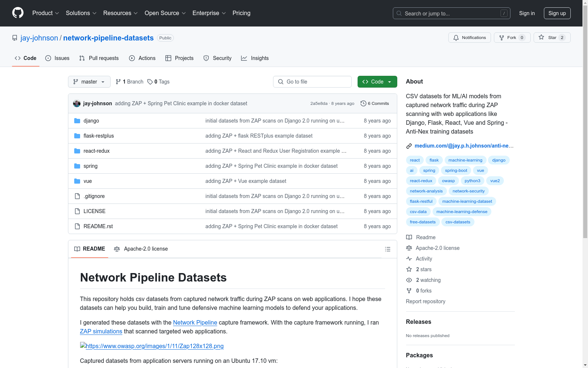Star this repository

click(x=552, y=38)
